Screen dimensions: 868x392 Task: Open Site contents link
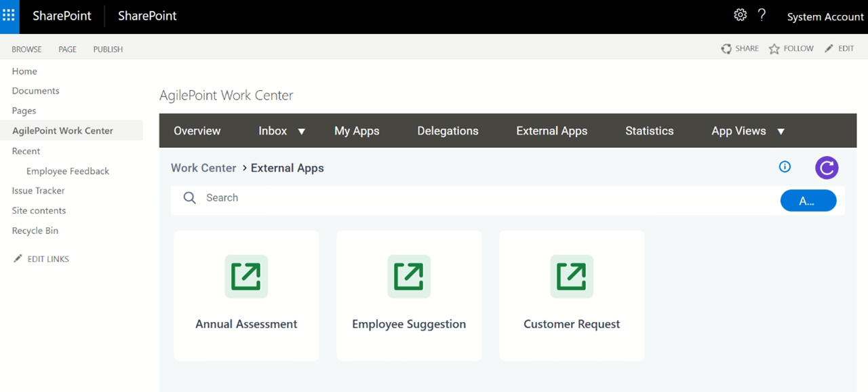tap(39, 210)
